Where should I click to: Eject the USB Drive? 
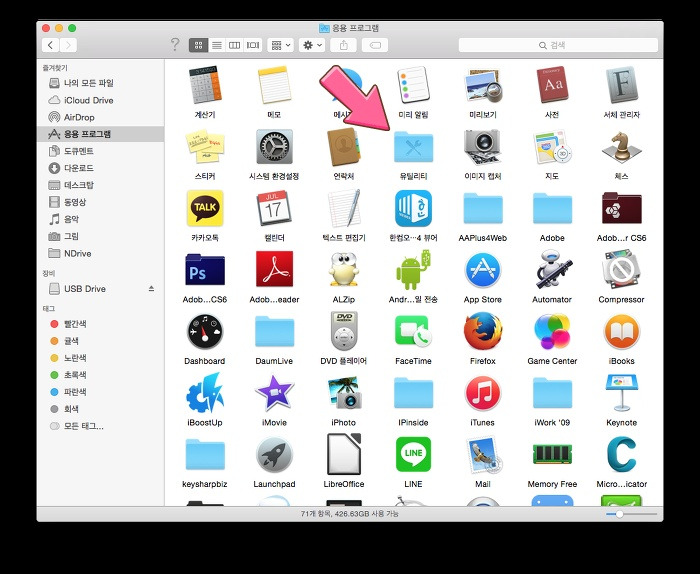coord(151,289)
